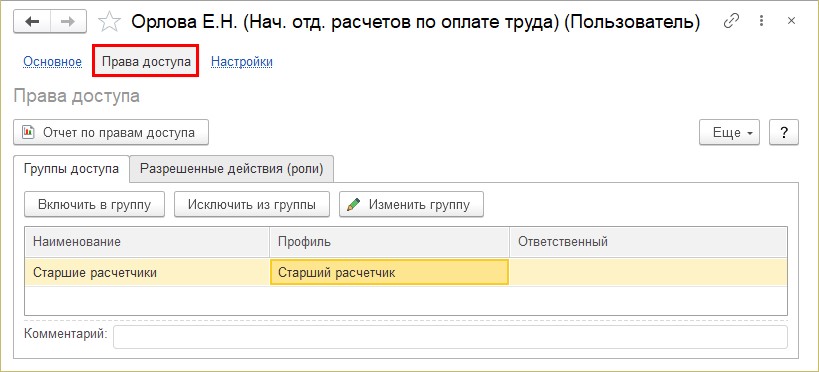Viewport: 819px width, 372px height.
Task: Click the forward navigation arrow
Action: pyautogui.click(x=69, y=22)
